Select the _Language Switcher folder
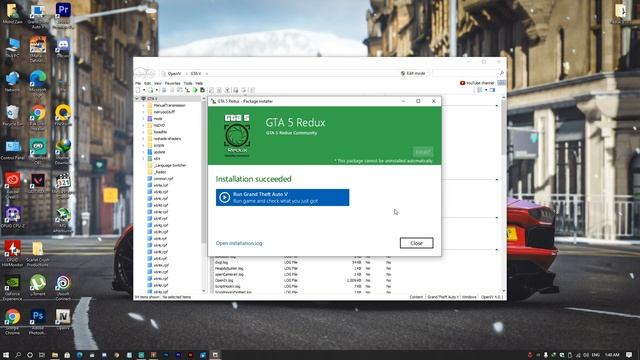This screenshot has width=640, height=360. point(167,165)
